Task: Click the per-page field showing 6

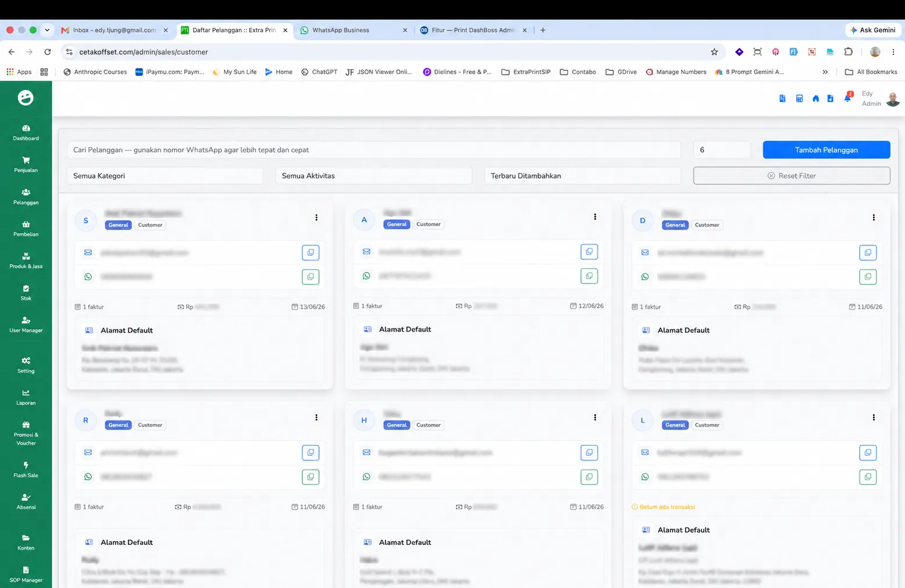Action: [x=722, y=150]
